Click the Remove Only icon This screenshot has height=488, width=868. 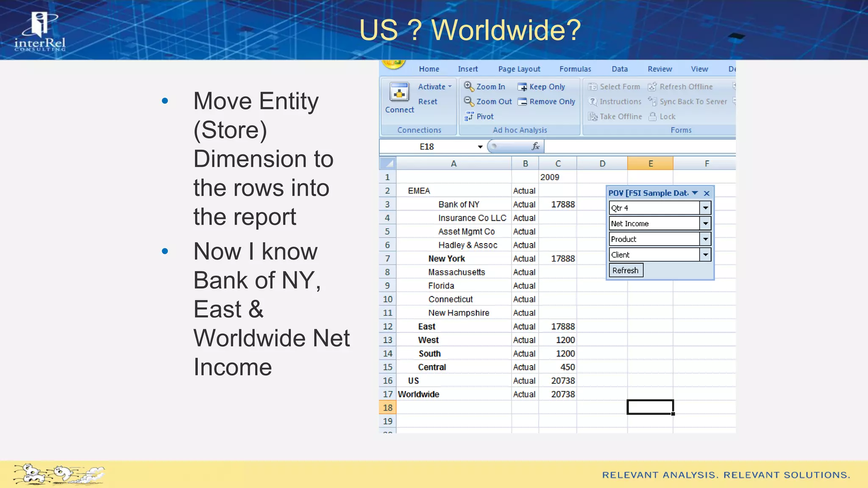(x=522, y=102)
